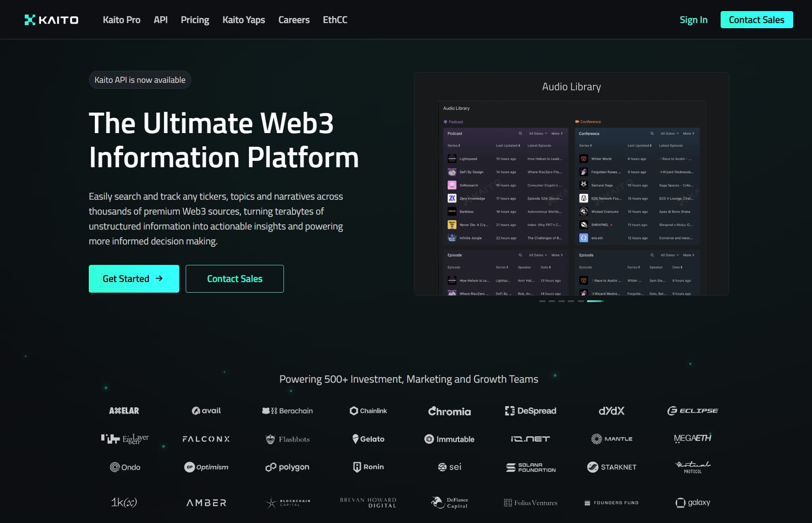Screen dimensions: 812x523
Task: Sort Conference list by Series column
Action: (x=585, y=145)
